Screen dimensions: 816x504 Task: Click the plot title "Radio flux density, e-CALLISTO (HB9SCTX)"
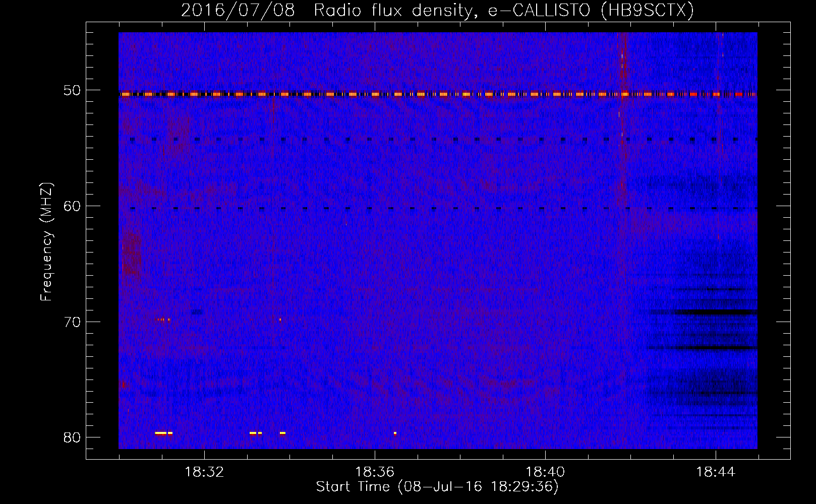(503, 11)
